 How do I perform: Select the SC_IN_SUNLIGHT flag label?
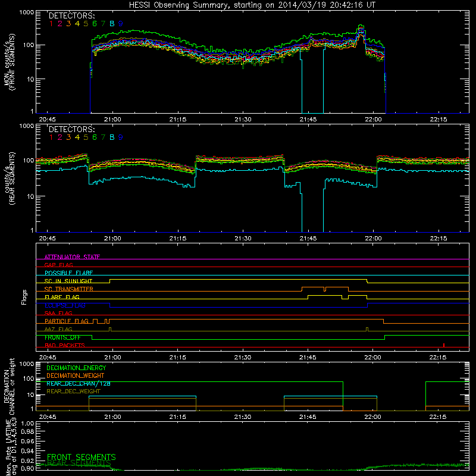click(x=68, y=281)
